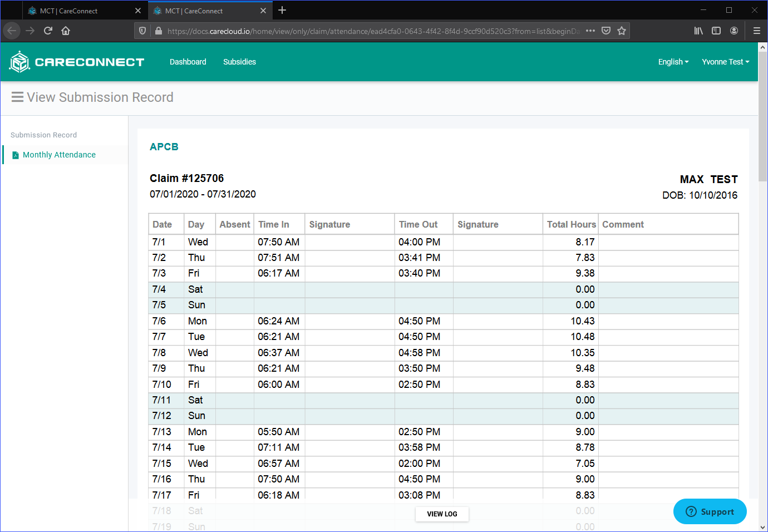This screenshot has width=768, height=532.
Task: Toggle the browser sidebar view
Action: tap(716, 31)
